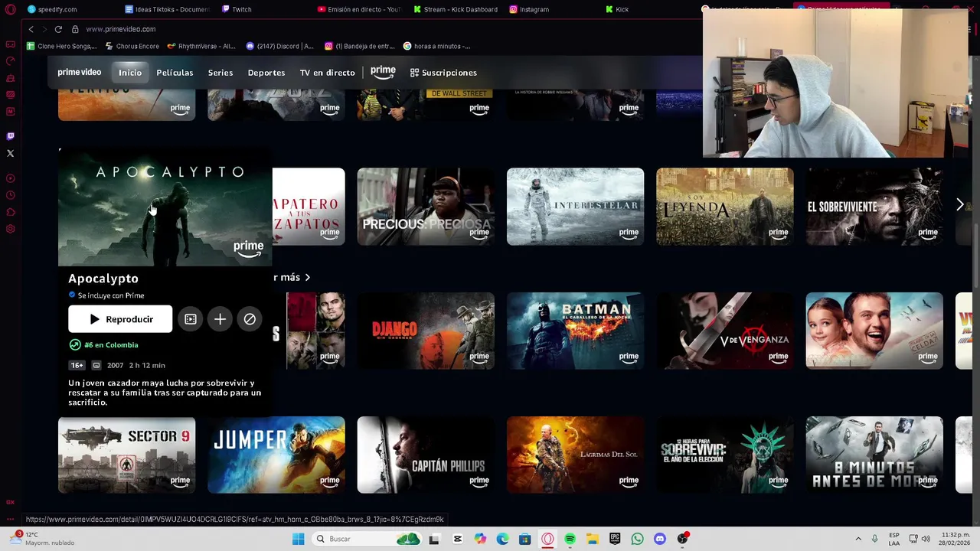Open the RhythmVerse bookmark
980x551 pixels.
201,46
